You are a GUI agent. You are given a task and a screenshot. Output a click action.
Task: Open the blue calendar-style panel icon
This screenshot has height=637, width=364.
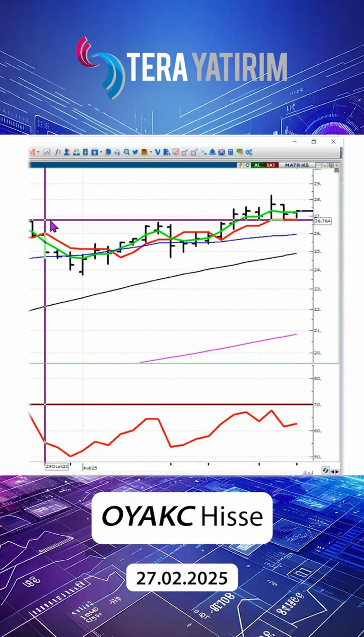(95, 152)
